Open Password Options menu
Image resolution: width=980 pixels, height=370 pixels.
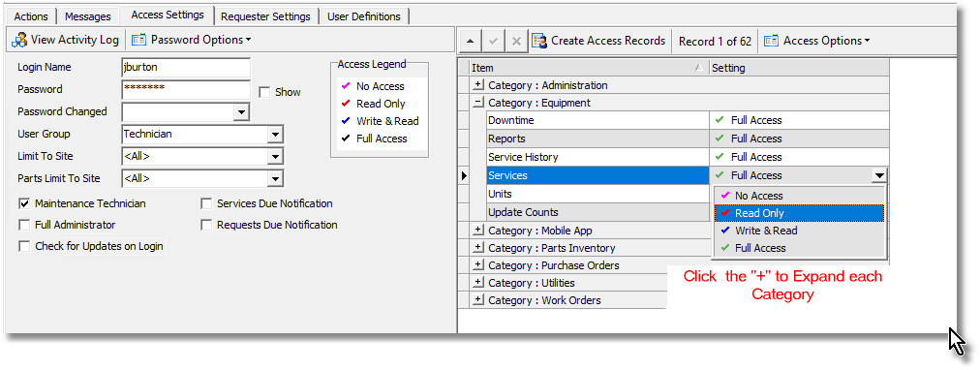pos(191,40)
